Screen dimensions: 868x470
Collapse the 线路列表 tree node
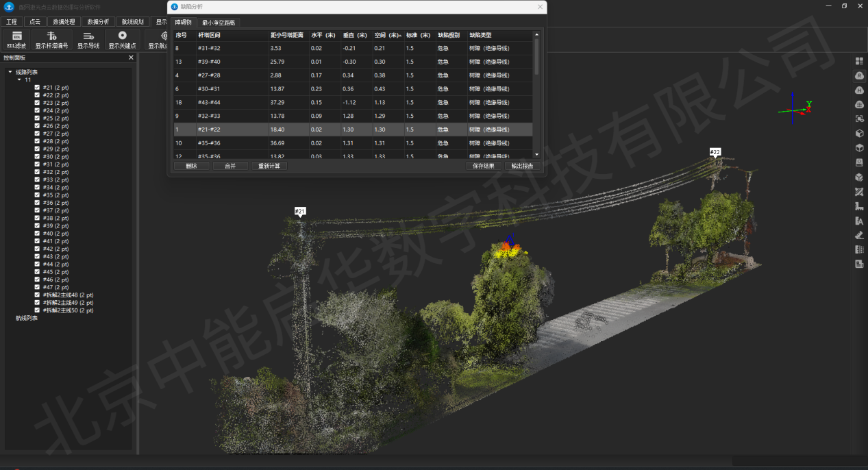tap(10, 72)
